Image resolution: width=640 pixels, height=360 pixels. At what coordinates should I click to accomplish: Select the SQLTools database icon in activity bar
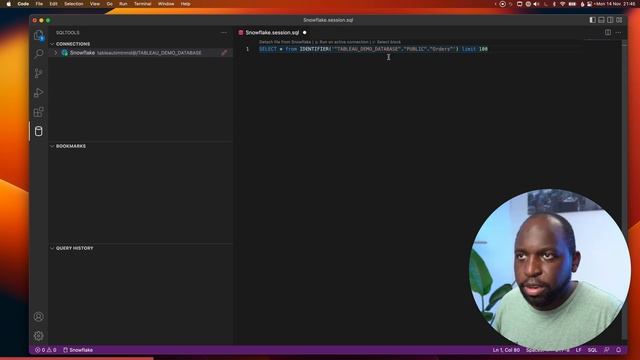(39, 131)
